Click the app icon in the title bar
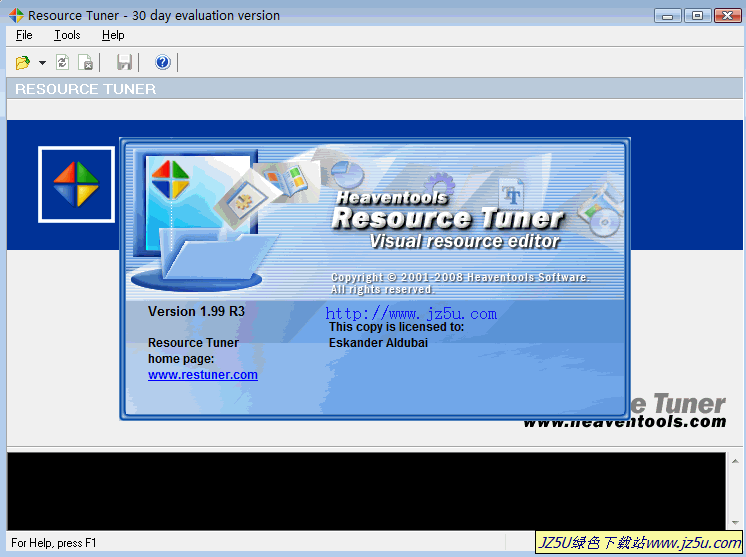This screenshot has height=557, width=746. pos(16,15)
